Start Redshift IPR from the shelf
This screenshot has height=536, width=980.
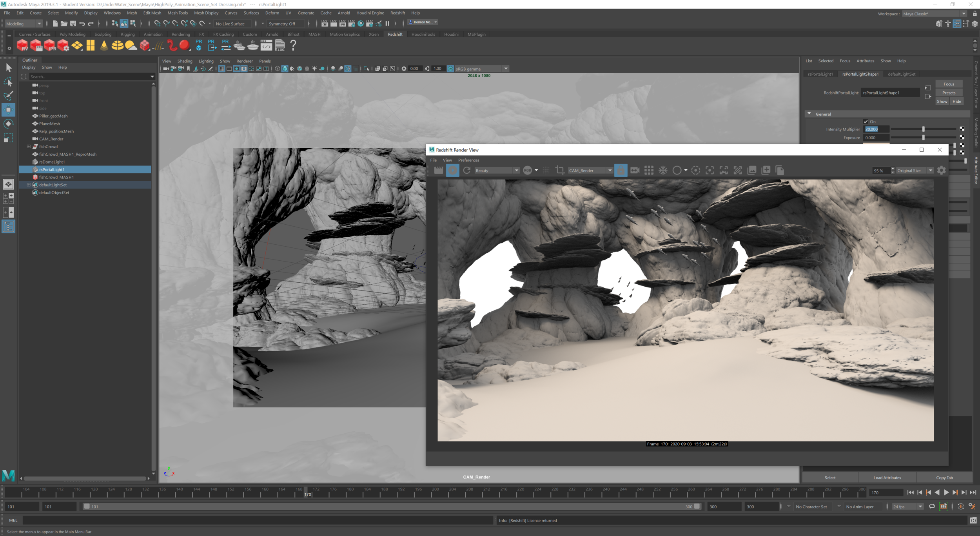(x=50, y=46)
